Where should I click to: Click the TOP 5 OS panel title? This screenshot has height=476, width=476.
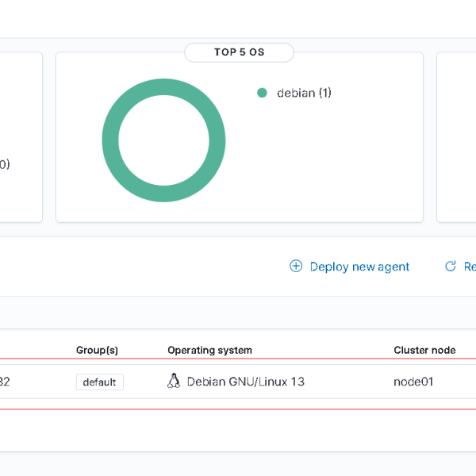coord(239,52)
